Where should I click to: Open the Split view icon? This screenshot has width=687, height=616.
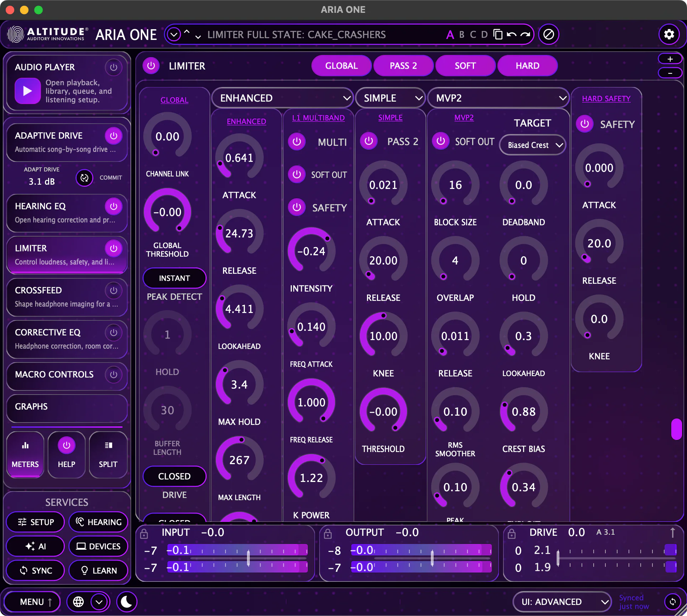coord(108,454)
